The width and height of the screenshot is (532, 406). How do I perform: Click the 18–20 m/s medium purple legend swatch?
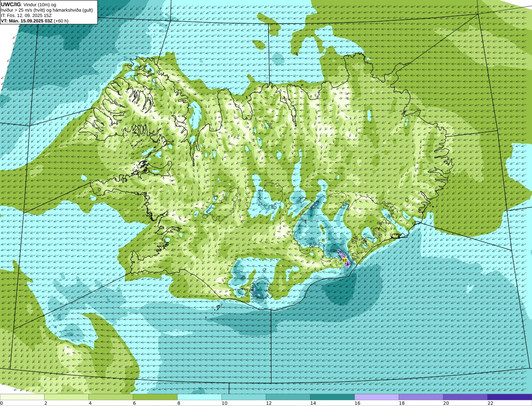pyautogui.click(x=421, y=397)
